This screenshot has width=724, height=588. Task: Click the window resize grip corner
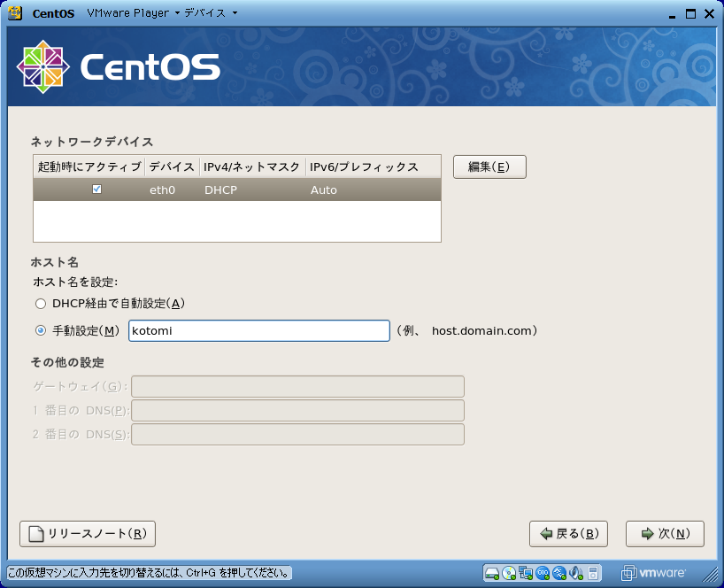(710, 574)
